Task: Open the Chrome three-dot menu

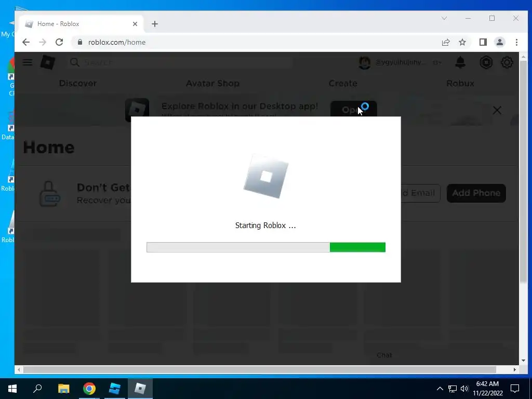Action: [516, 42]
